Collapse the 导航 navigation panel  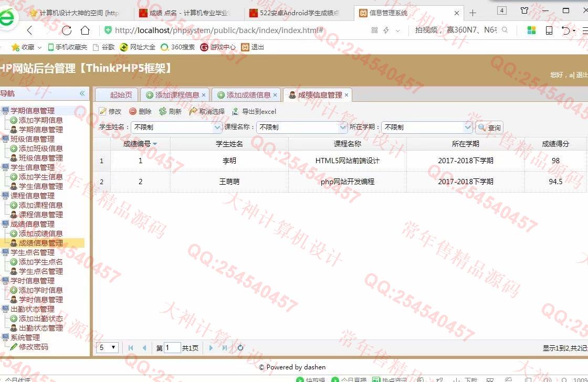(x=82, y=93)
